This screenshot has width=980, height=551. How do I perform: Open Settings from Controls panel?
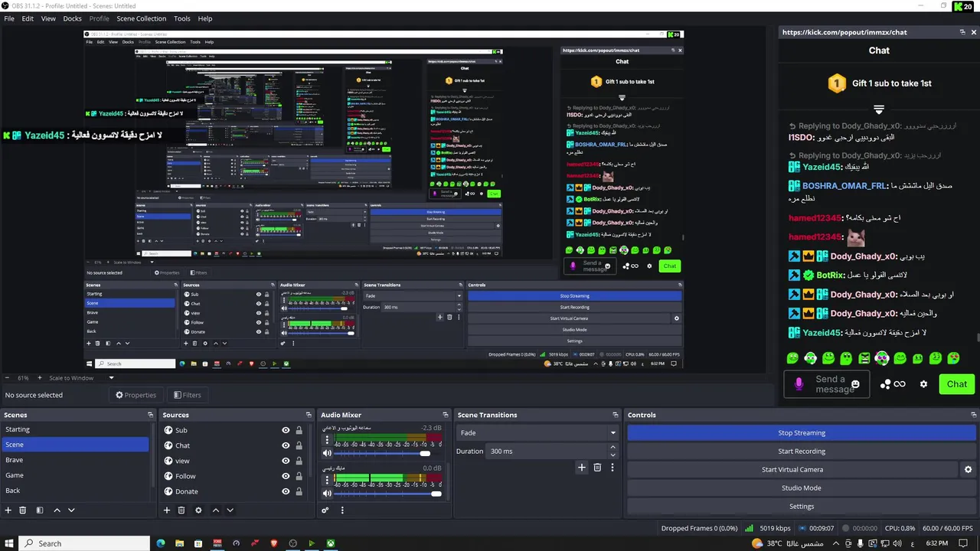[x=802, y=507]
